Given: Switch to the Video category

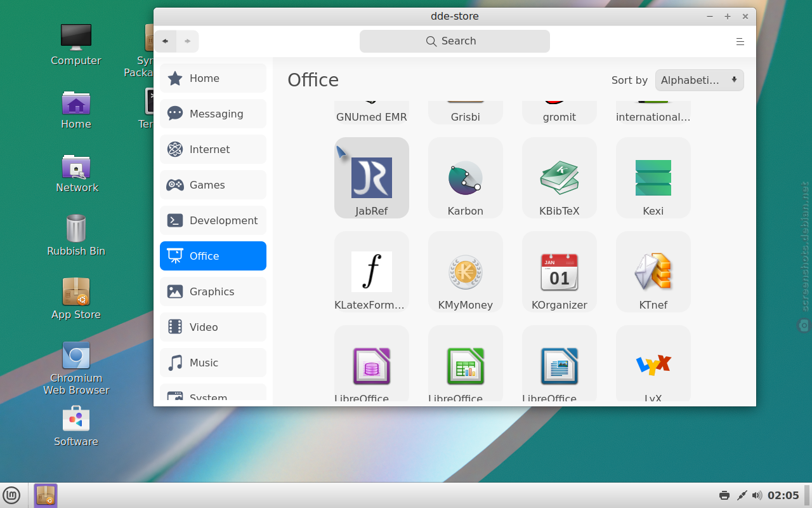Looking at the screenshot, I should coord(213,327).
